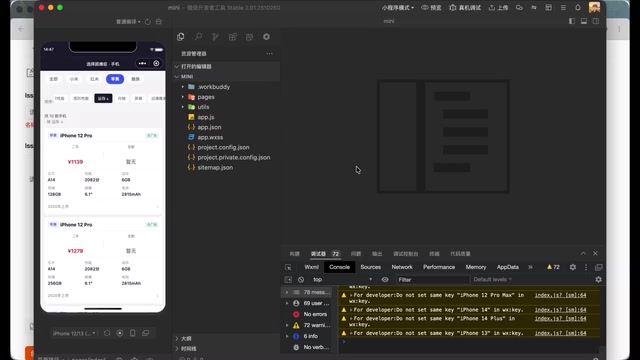The width and height of the screenshot is (640, 360).
Task: Click the devtools undock window icon
Action: (599, 267)
